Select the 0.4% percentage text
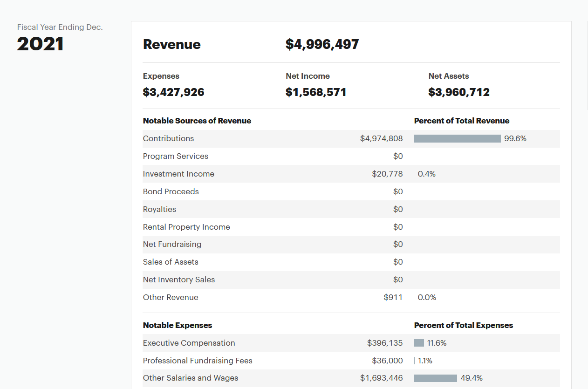 coord(427,174)
